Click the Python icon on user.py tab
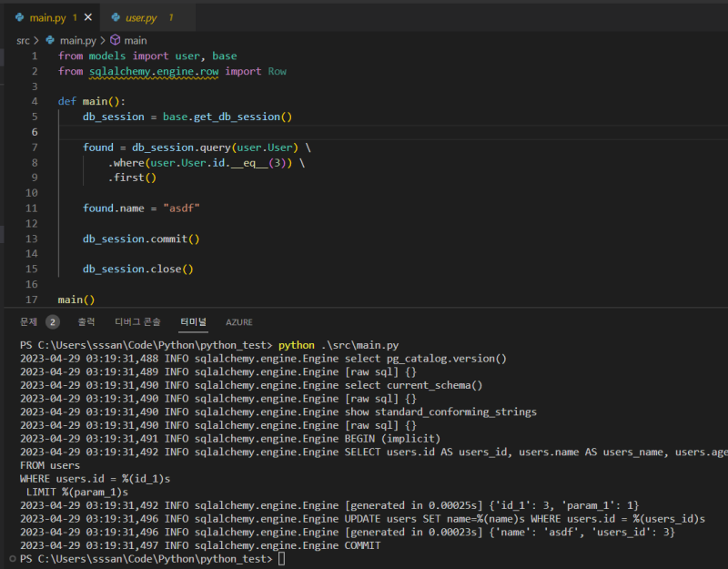The height and width of the screenshot is (569, 728). point(116,17)
